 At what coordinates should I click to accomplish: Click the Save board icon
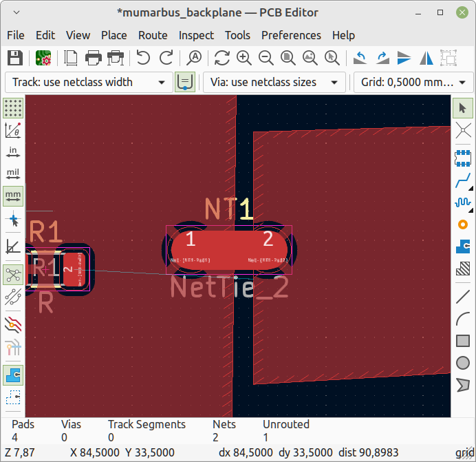point(15,58)
